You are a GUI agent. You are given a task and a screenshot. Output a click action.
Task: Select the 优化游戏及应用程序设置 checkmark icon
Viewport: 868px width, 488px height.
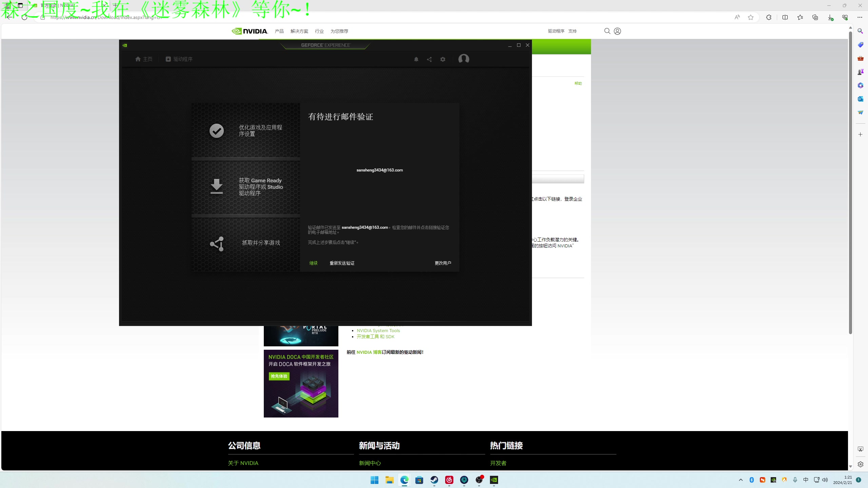pos(216,131)
